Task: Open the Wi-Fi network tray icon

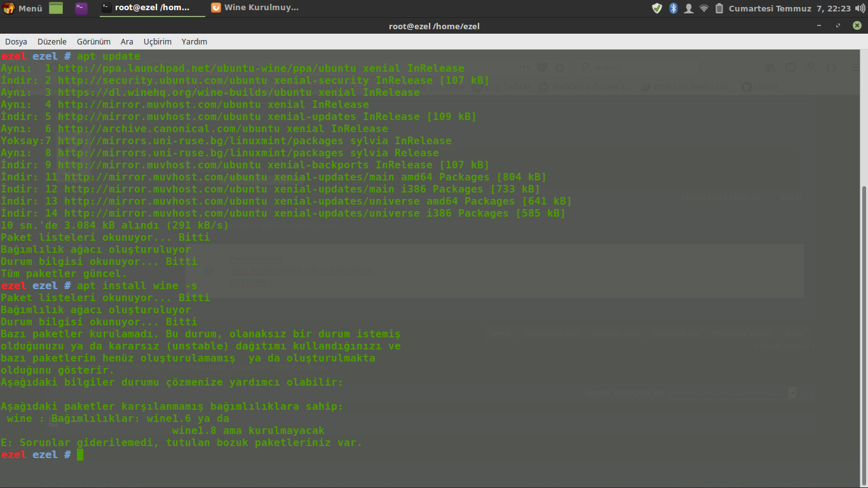Action: pyautogui.click(x=704, y=8)
